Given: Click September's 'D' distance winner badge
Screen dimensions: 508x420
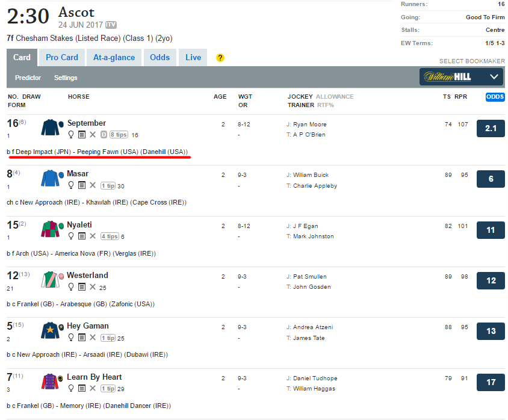Looking at the screenshot, I should point(104,135).
